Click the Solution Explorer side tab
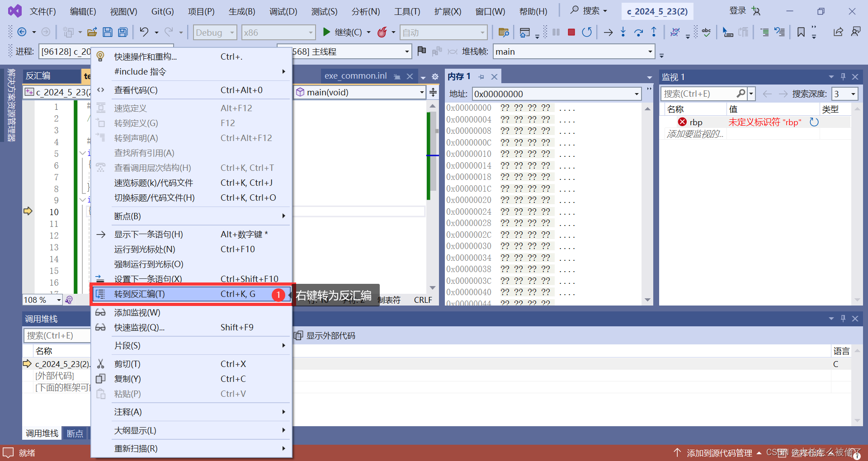The height and width of the screenshot is (461, 868). tap(11, 105)
